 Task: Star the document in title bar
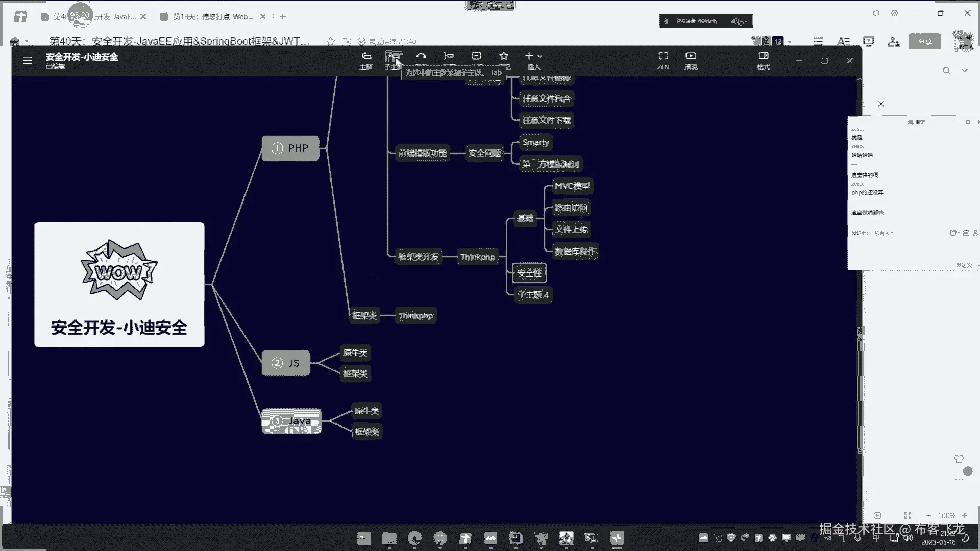(x=331, y=41)
